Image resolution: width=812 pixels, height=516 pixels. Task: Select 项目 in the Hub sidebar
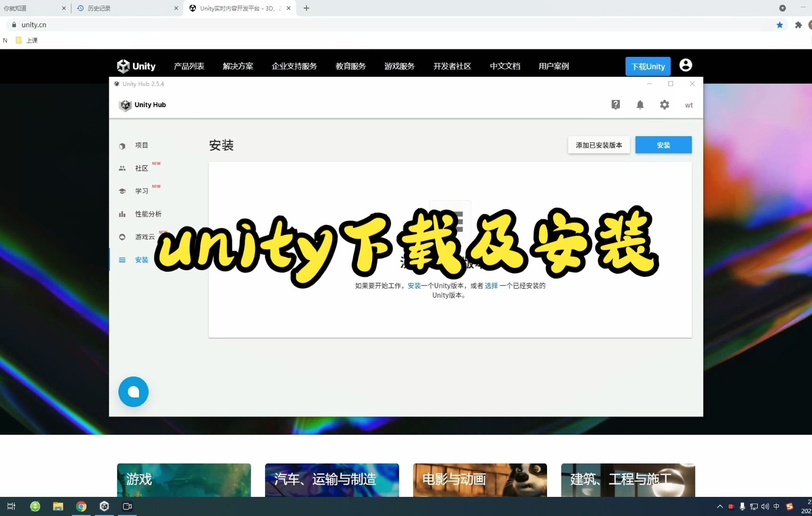click(141, 145)
